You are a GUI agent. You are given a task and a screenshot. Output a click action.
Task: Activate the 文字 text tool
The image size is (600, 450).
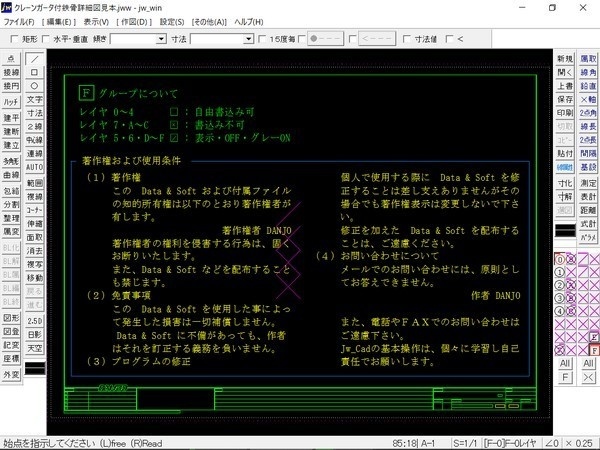[x=34, y=99]
